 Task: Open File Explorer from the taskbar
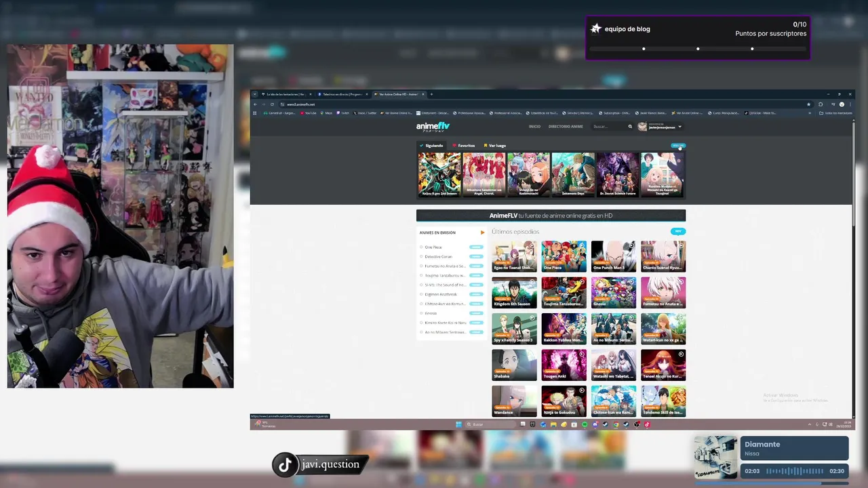click(x=553, y=424)
